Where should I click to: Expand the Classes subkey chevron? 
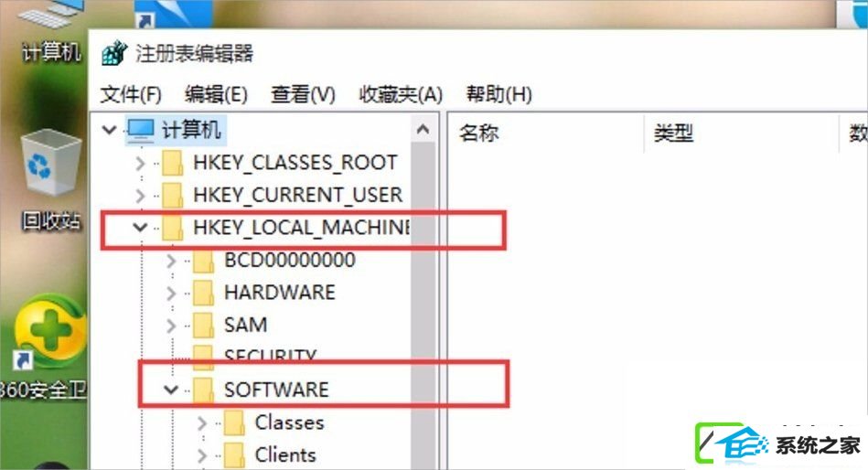pyautogui.click(x=202, y=423)
